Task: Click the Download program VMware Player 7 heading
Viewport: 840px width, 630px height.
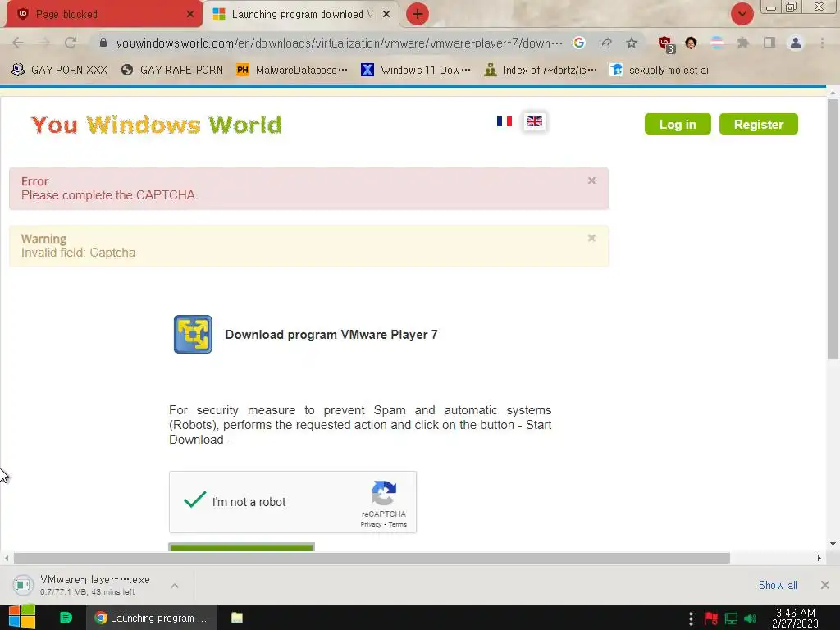Action: 331,335
